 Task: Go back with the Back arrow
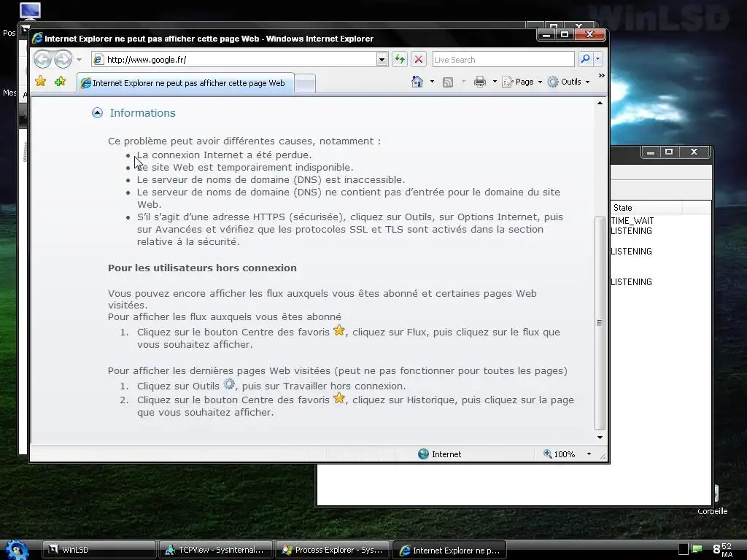pyautogui.click(x=42, y=60)
